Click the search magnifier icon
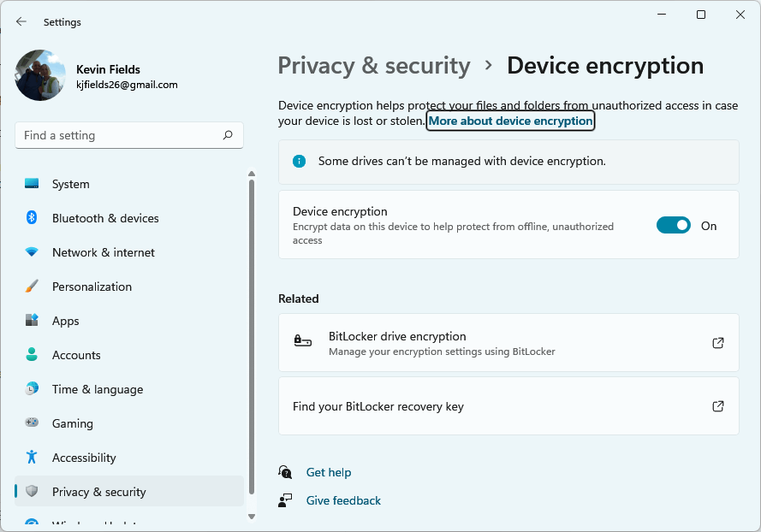 [228, 135]
